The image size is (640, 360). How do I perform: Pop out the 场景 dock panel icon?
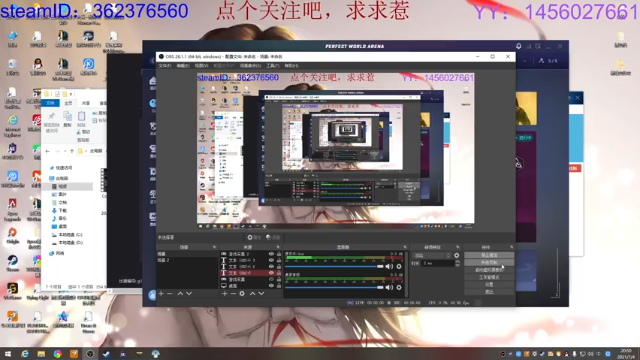point(214,247)
